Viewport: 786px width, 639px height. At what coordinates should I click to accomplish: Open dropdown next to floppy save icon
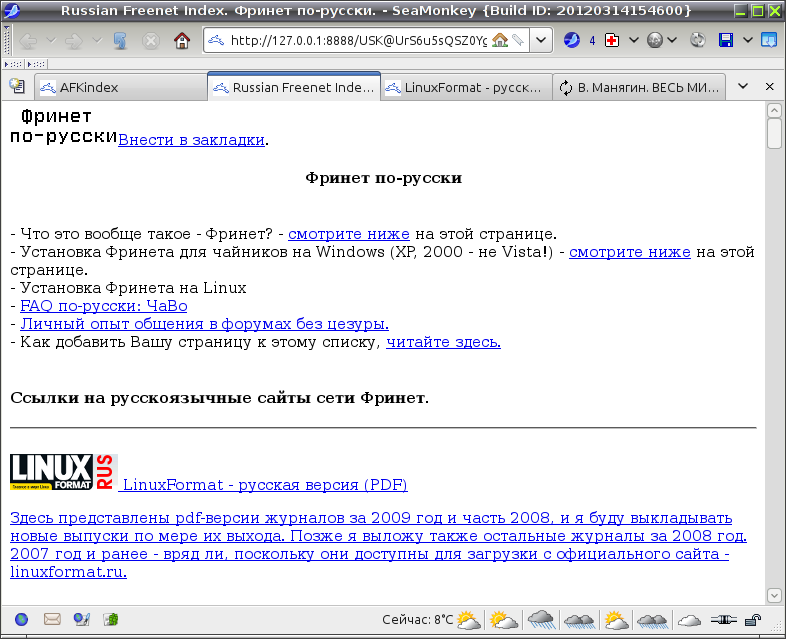tap(747, 40)
